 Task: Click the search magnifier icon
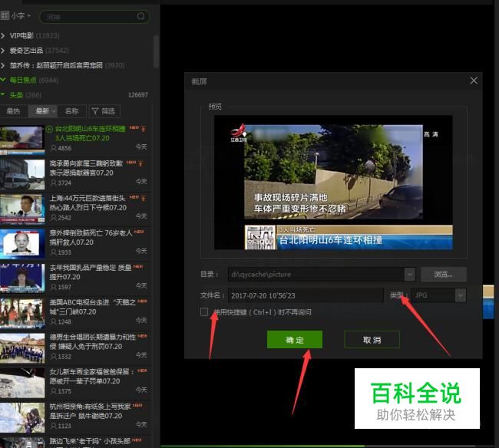pos(140,16)
